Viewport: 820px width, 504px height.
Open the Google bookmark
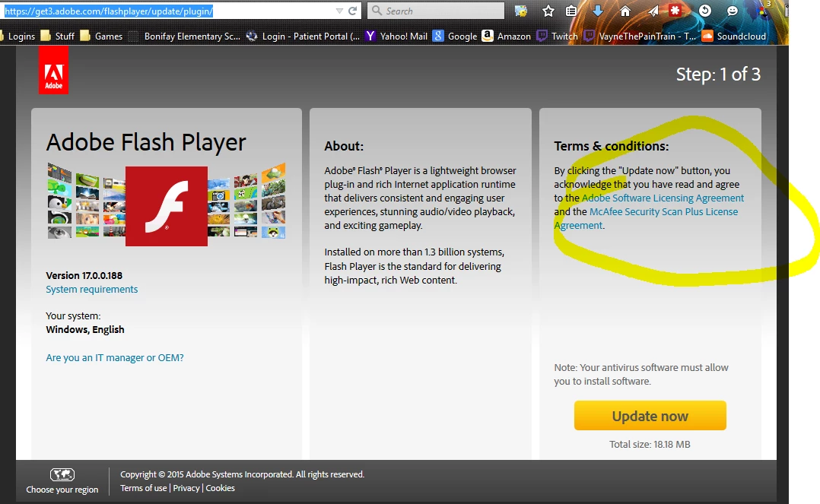(x=455, y=36)
